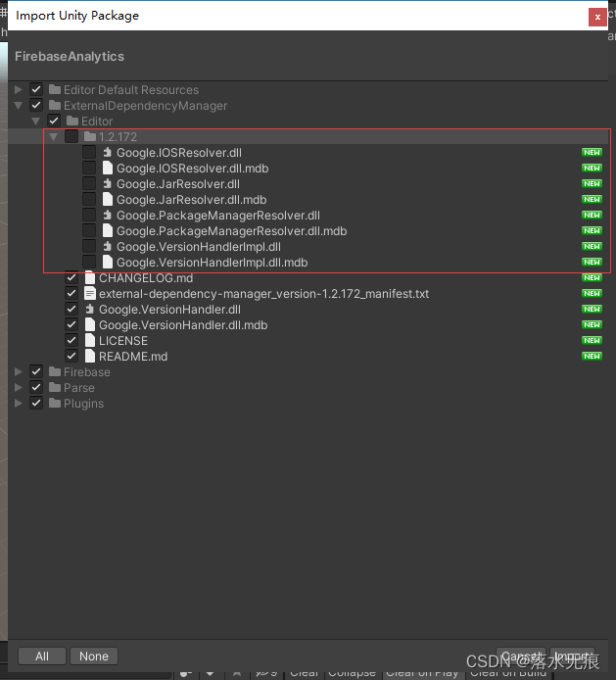Check the Google.JarResolver.dll checkbox
616x680 pixels.
coord(89,184)
